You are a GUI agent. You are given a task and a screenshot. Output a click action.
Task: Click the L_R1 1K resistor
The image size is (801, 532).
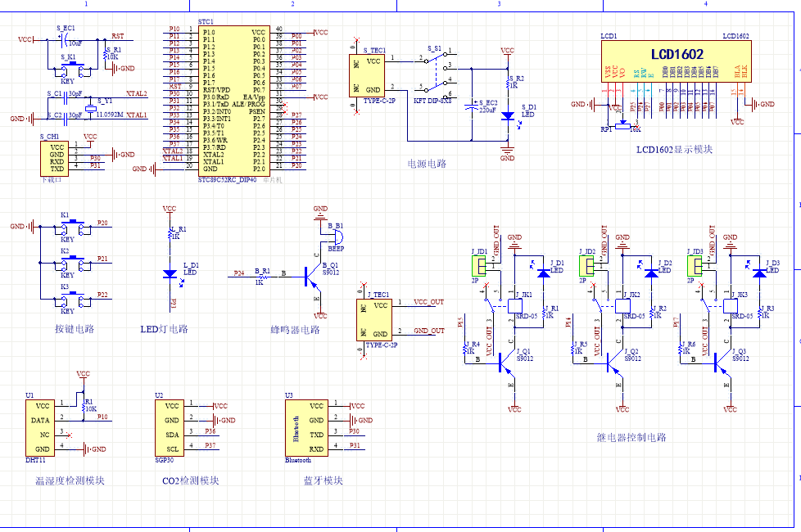click(x=170, y=232)
